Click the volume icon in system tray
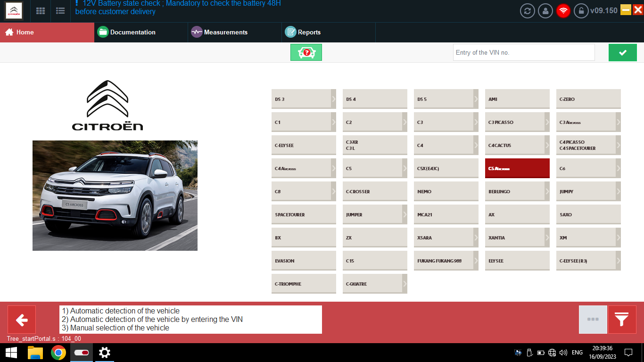The image size is (644, 362). pyautogui.click(x=563, y=353)
